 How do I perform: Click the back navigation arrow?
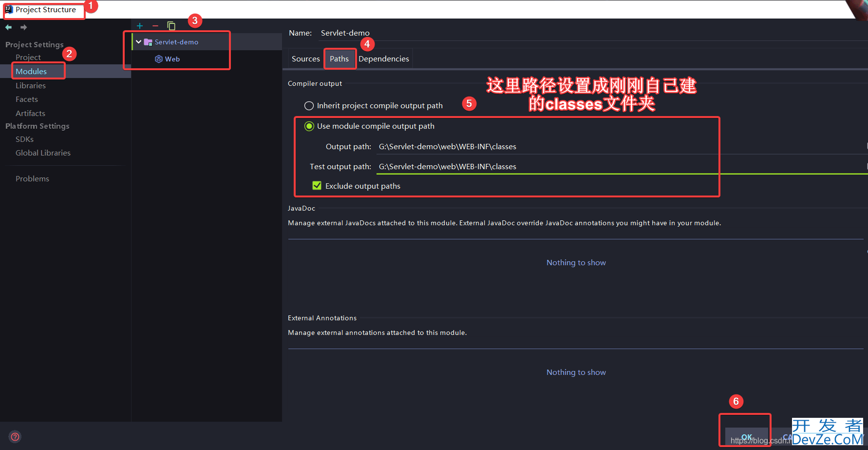pos(8,27)
